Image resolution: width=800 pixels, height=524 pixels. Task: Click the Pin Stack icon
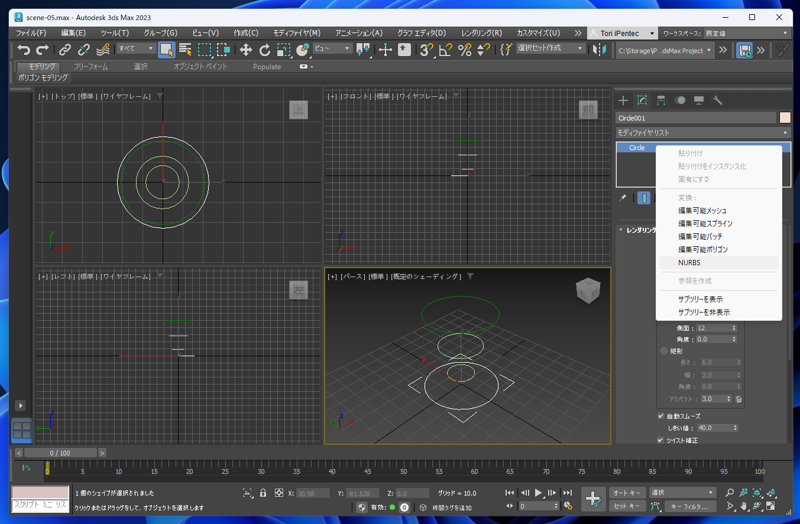click(x=623, y=197)
